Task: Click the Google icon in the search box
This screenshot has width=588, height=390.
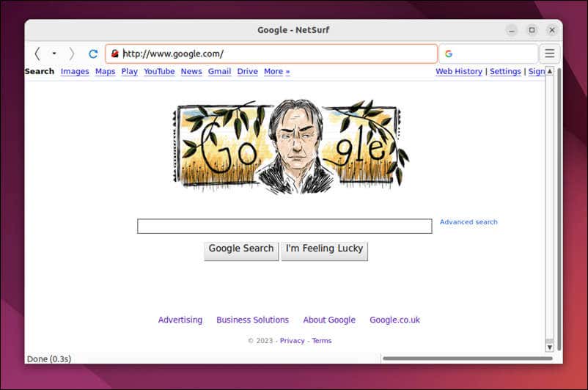Action: (449, 54)
